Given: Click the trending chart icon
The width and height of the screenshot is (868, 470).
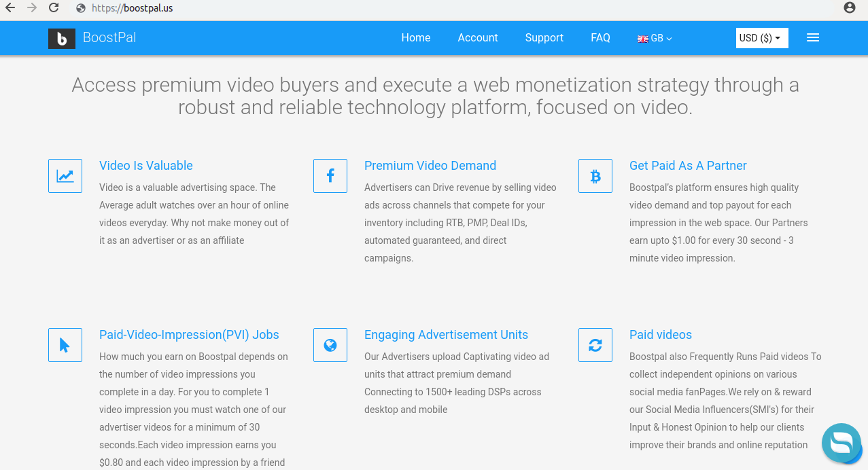Looking at the screenshot, I should click(65, 176).
